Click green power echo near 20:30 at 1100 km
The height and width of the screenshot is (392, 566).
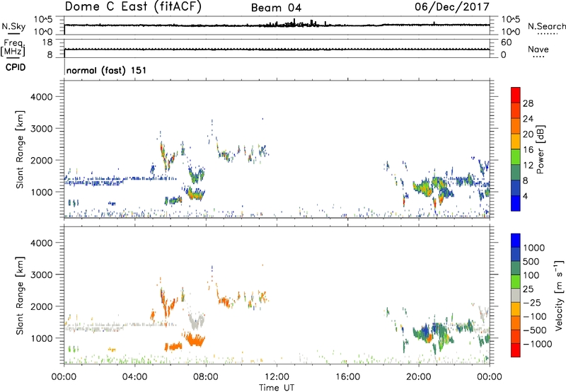pyautogui.click(x=423, y=188)
